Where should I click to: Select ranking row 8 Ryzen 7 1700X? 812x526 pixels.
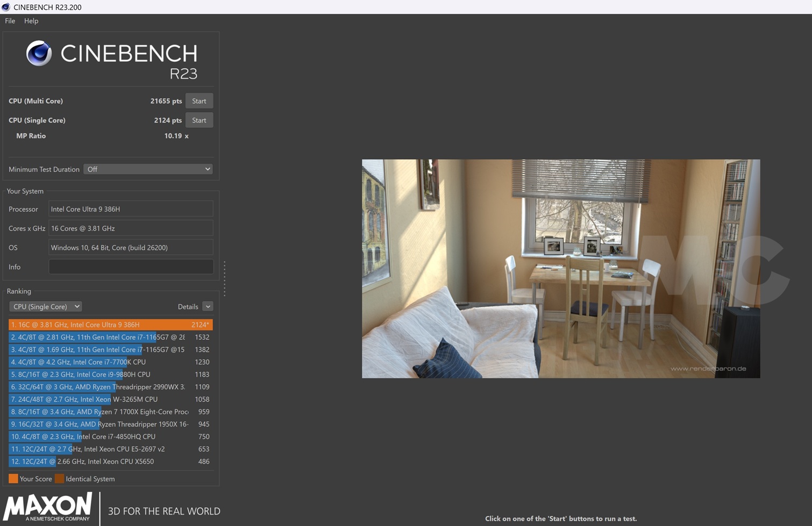[111, 412]
